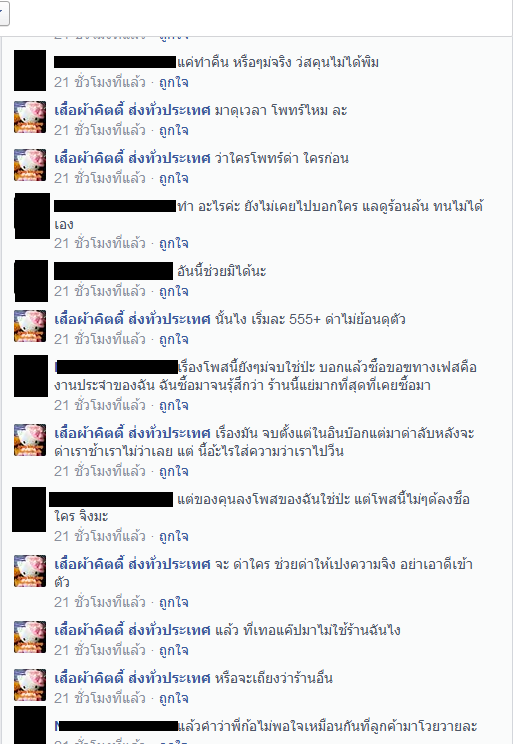The height and width of the screenshot is (744, 513).
Task: Click redacted commenter name before "ทำ อะไรค่ะ"
Action: tap(115, 206)
